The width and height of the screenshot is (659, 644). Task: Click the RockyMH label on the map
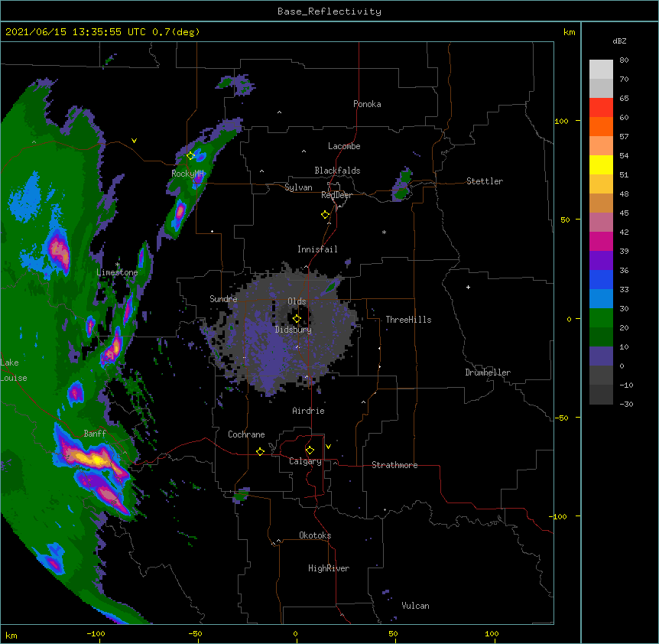pyautogui.click(x=187, y=173)
